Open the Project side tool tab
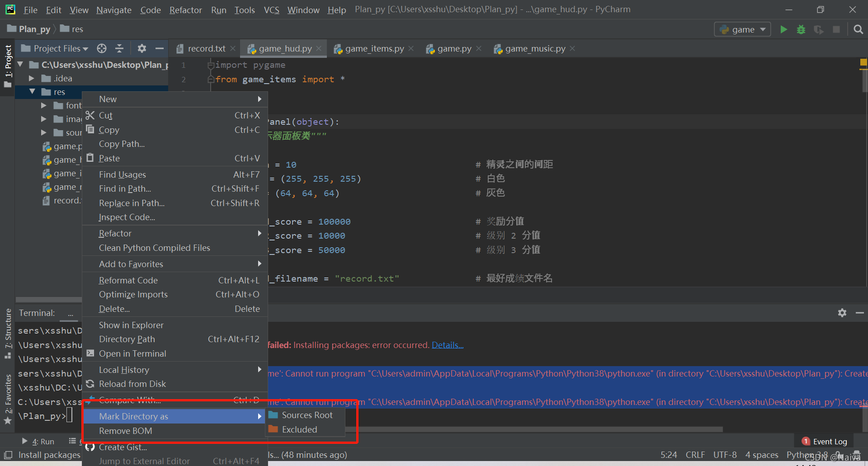868x466 pixels. click(x=8, y=66)
